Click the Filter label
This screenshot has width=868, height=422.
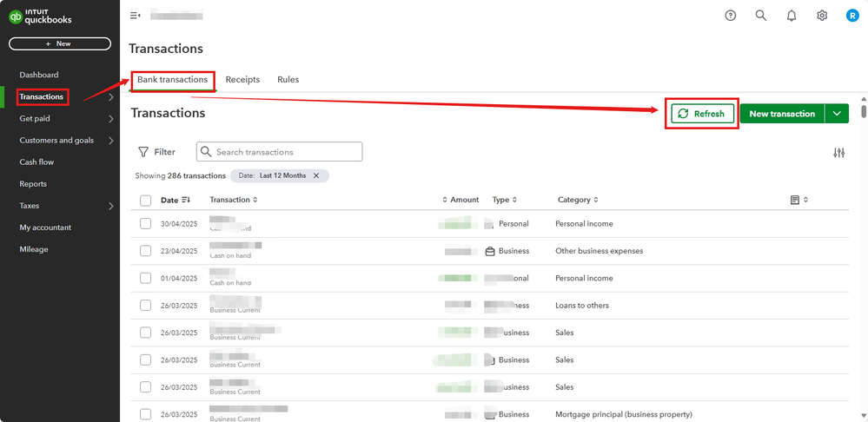pyautogui.click(x=164, y=152)
